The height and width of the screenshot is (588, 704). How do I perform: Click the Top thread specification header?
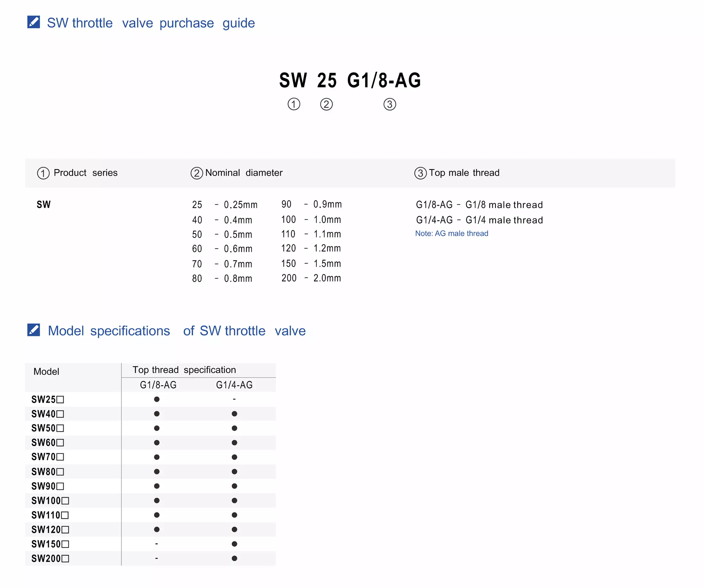pyautogui.click(x=184, y=370)
